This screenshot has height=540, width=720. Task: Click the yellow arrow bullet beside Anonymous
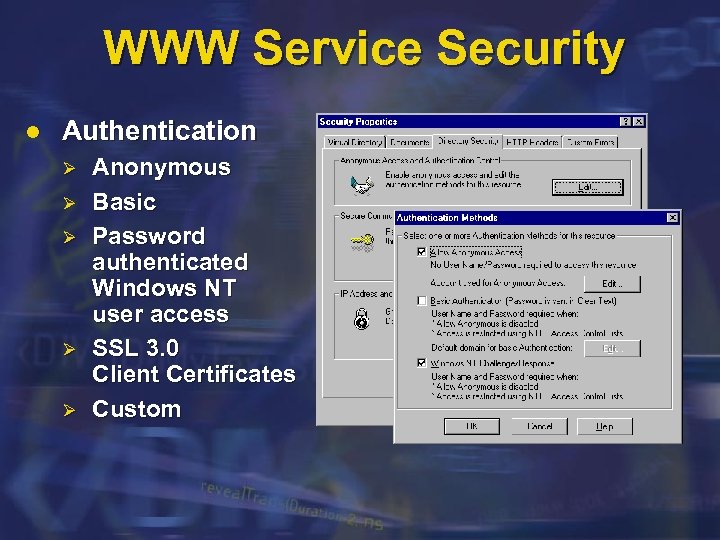pyautogui.click(x=69, y=168)
